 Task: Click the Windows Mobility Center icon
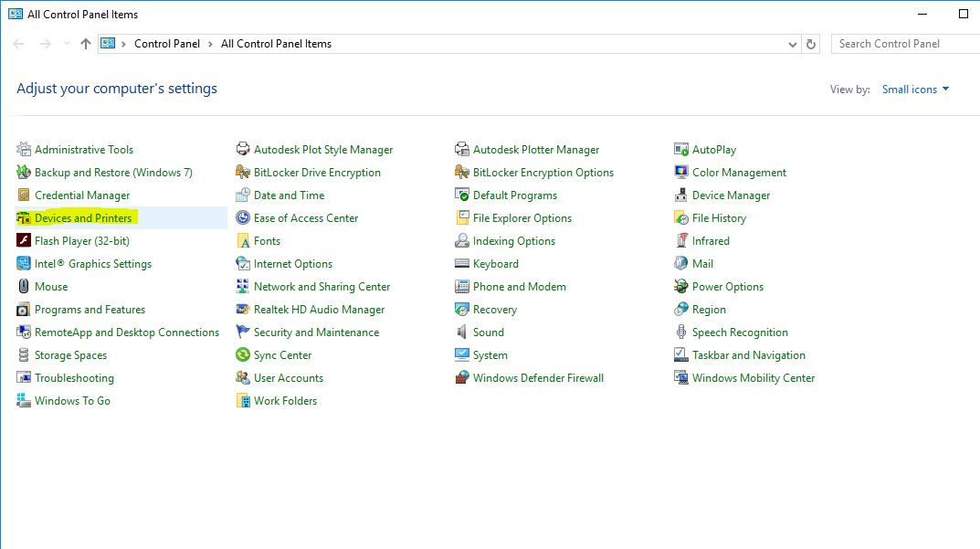tap(680, 377)
